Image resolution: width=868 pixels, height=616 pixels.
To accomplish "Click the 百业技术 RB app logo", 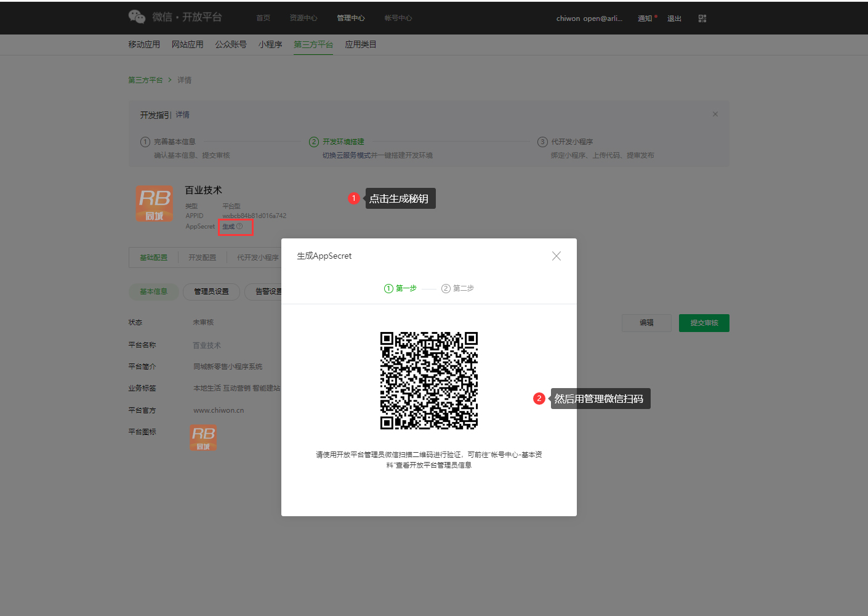I will click(x=154, y=204).
